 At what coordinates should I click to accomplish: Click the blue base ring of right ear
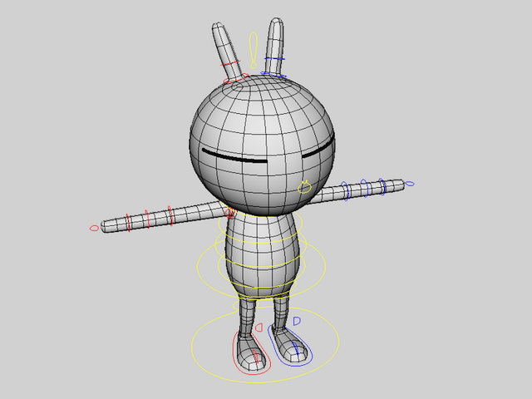click(273, 74)
